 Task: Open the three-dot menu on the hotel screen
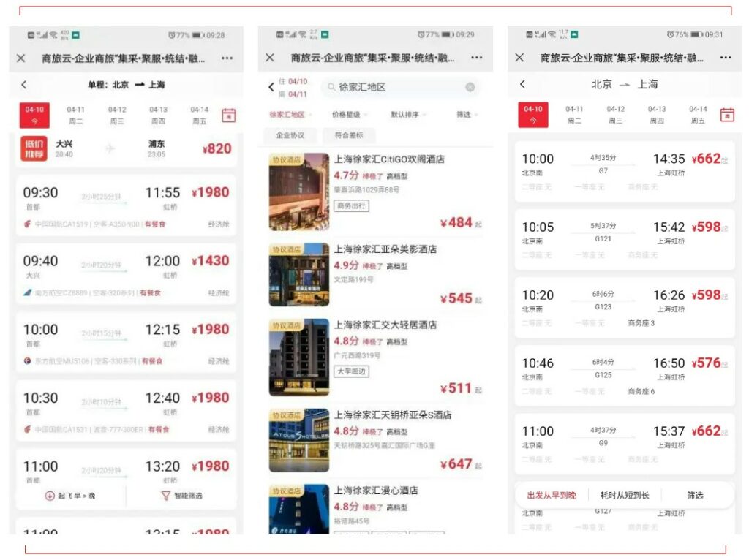[x=476, y=57]
